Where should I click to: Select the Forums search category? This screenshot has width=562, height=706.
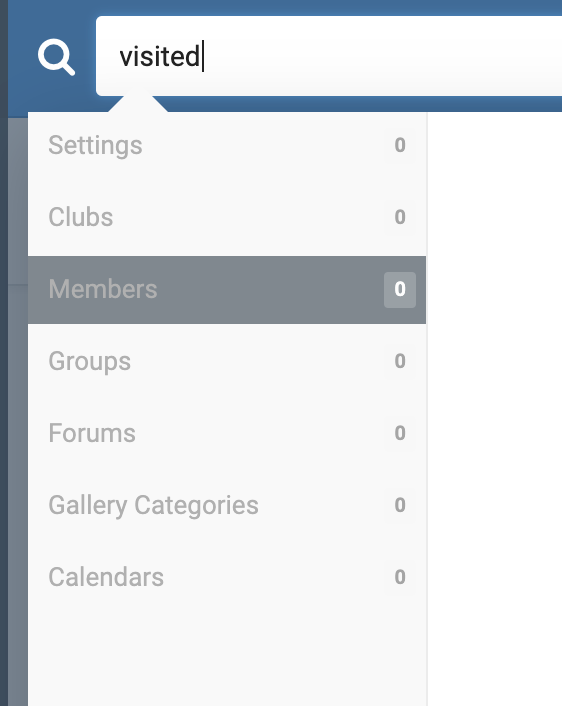pos(227,433)
